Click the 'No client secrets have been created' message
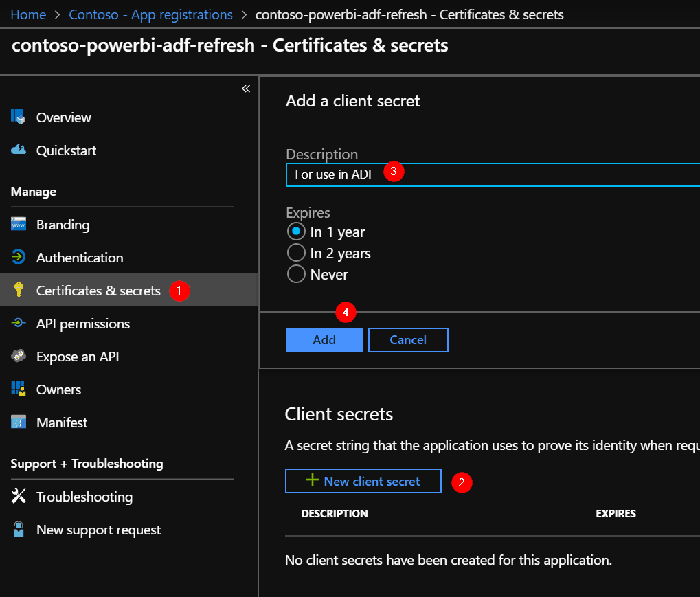Viewport: 700px width, 597px height. click(448, 560)
